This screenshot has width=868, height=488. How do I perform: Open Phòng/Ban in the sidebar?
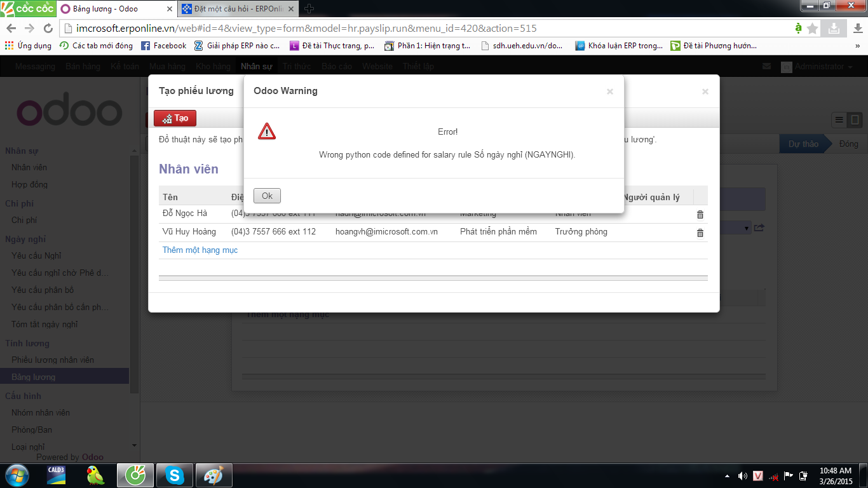tap(32, 430)
